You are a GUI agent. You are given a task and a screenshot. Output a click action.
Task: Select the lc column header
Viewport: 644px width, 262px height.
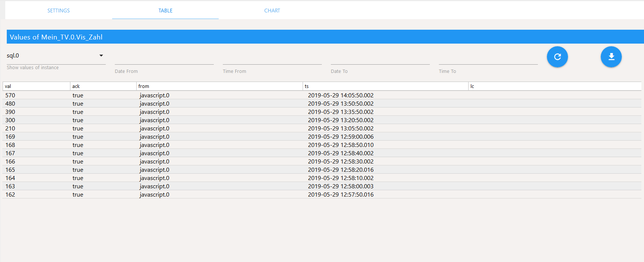555,86
